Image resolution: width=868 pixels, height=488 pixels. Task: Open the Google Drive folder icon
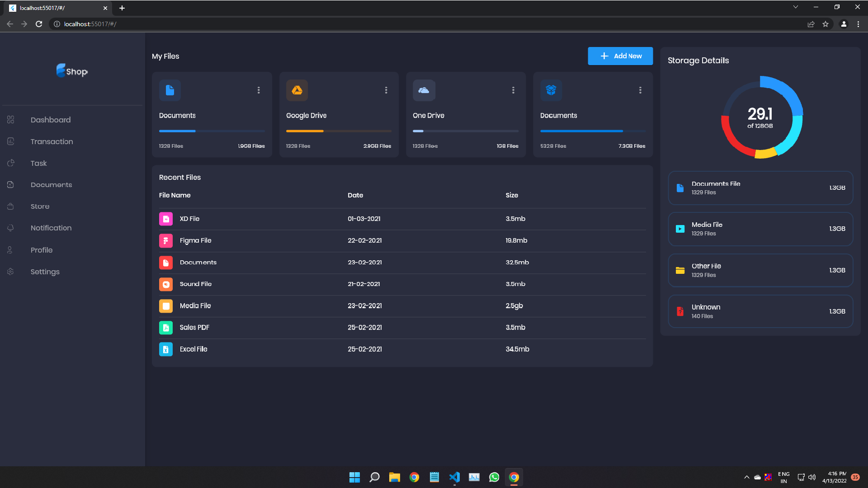pos(297,90)
